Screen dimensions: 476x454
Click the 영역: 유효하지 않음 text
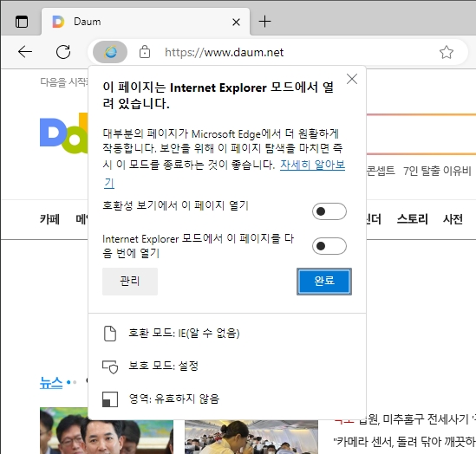pyautogui.click(x=174, y=399)
